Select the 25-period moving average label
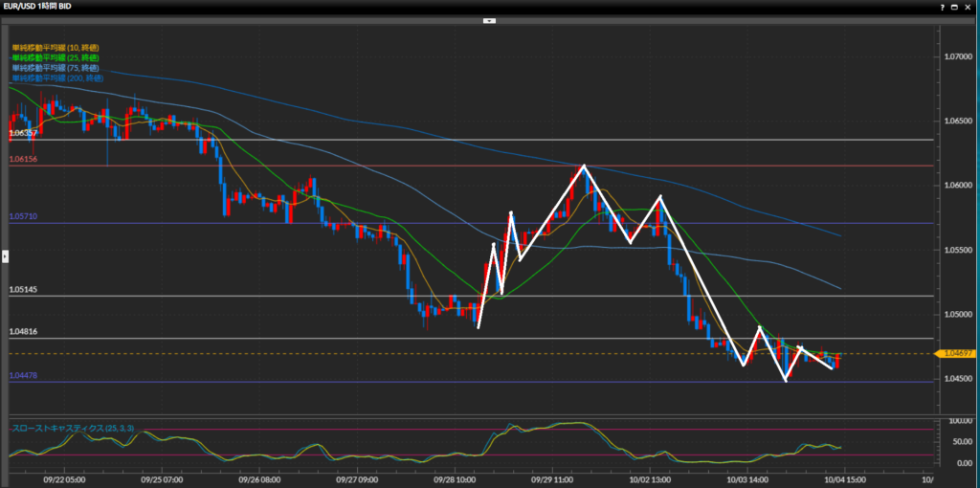 56,57
